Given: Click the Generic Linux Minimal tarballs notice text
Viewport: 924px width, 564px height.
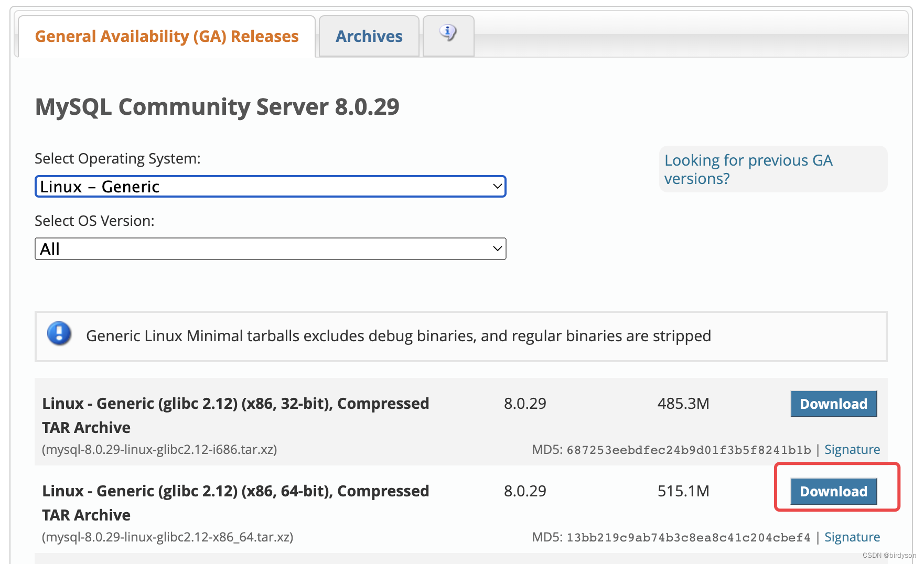Looking at the screenshot, I should pos(399,336).
